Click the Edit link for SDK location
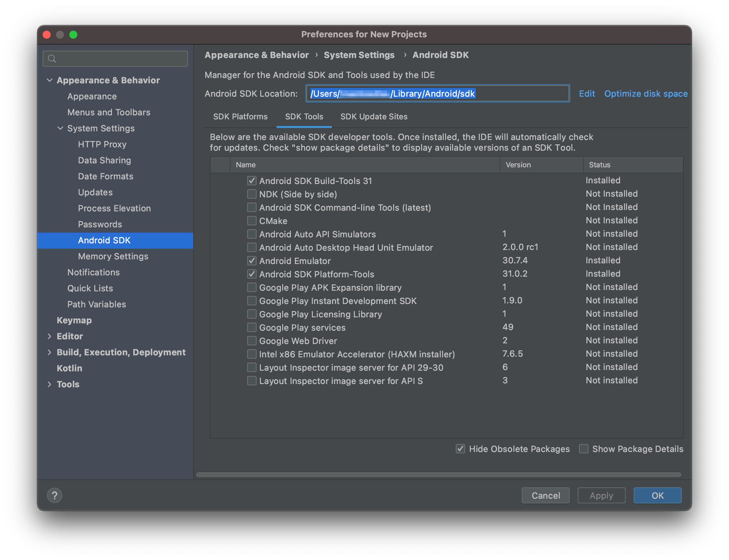The width and height of the screenshot is (729, 560). tap(587, 94)
